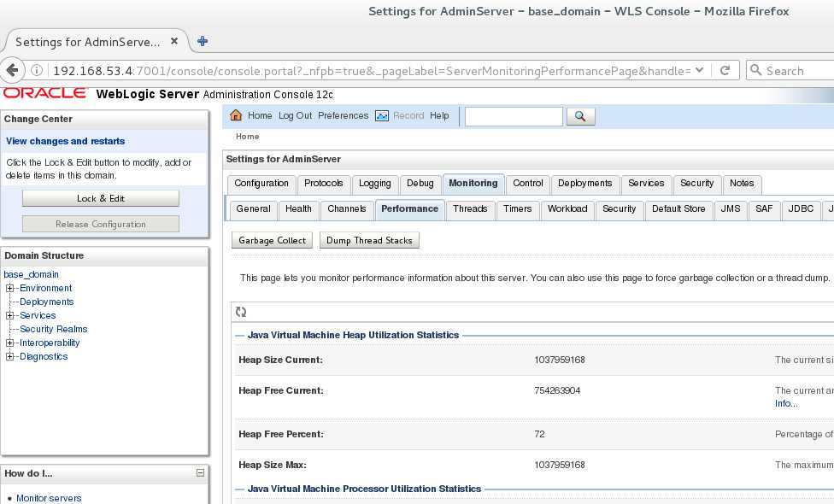834x504 pixels.
Task: Switch to the SAF sub-tab
Action: [x=764, y=209]
